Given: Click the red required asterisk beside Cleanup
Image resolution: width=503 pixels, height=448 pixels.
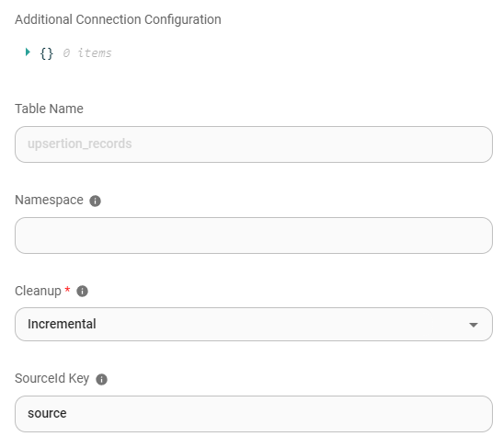Looking at the screenshot, I should coord(67,289).
